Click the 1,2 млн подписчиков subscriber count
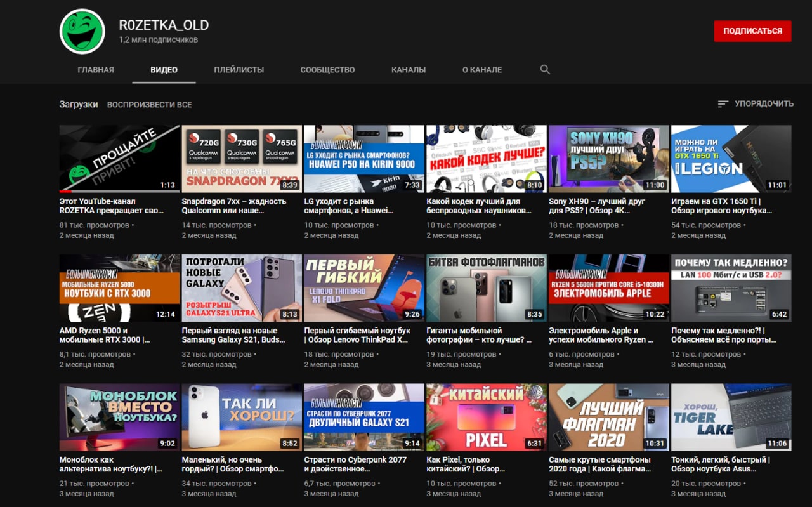This screenshot has width=812, height=507. 158,40
